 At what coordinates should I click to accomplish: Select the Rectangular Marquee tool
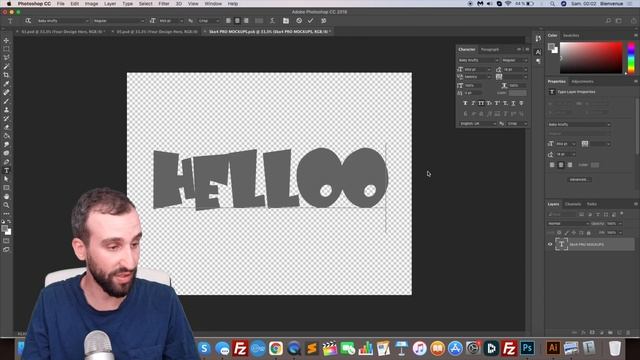[6, 49]
